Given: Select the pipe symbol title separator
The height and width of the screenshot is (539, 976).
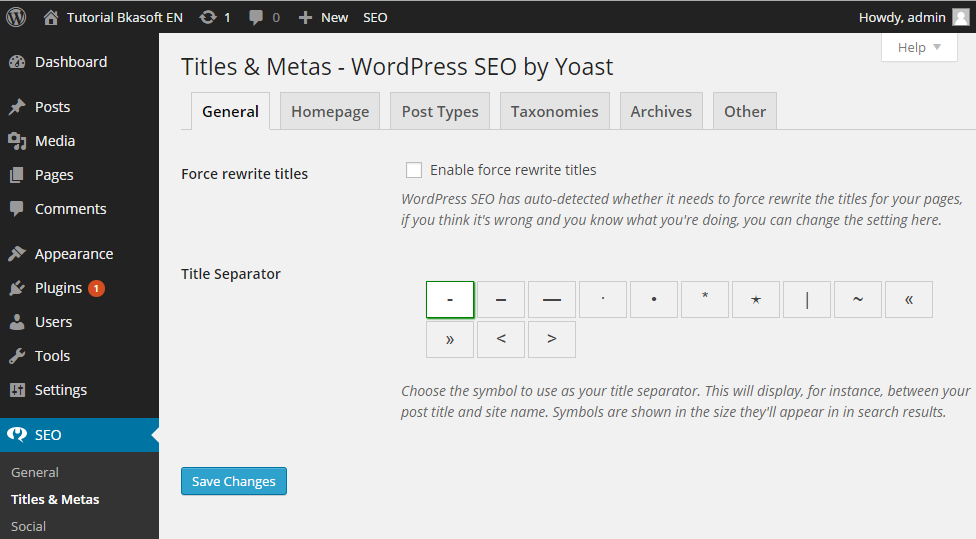Looking at the screenshot, I should point(807,299).
